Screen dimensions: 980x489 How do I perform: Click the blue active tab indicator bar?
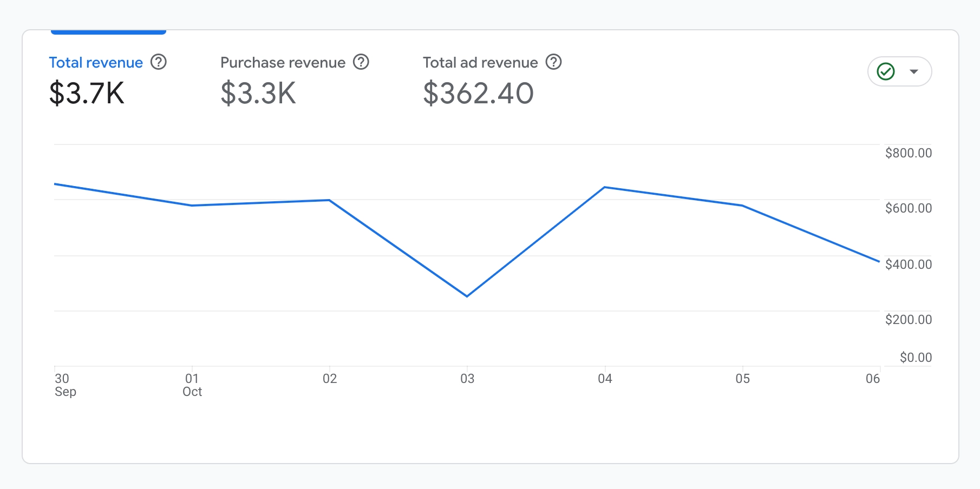click(108, 32)
